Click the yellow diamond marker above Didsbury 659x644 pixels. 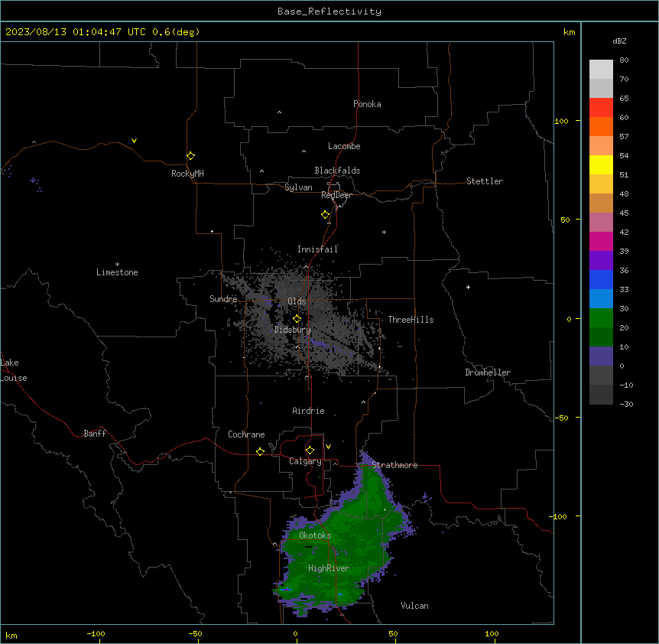click(297, 319)
